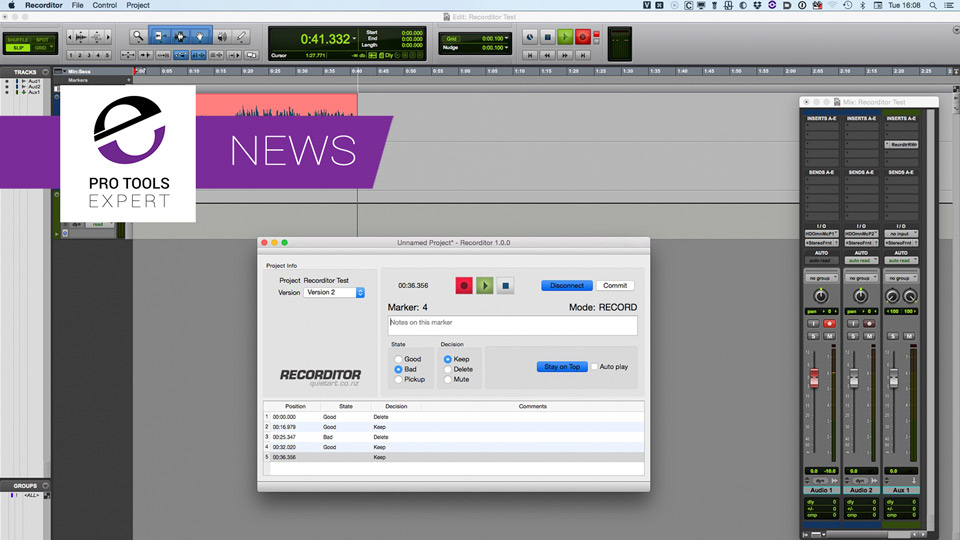Open the File menu
The width and height of the screenshot is (960, 540).
[77, 5]
